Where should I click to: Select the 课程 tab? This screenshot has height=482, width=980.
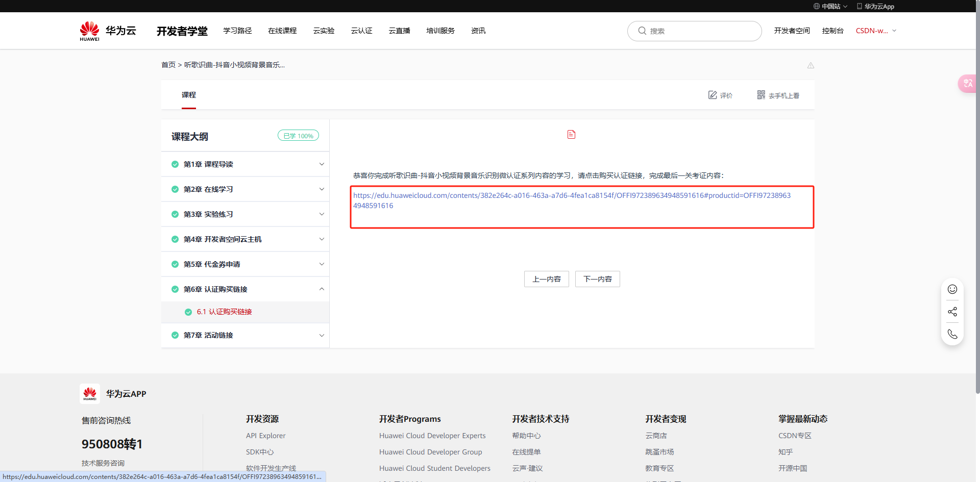pos(188,95)
